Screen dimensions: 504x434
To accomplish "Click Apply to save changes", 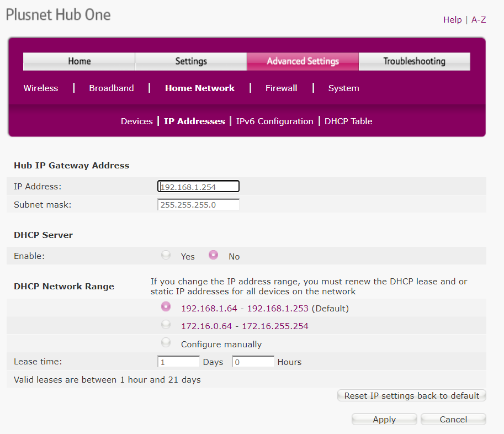I will click(384, 419).
